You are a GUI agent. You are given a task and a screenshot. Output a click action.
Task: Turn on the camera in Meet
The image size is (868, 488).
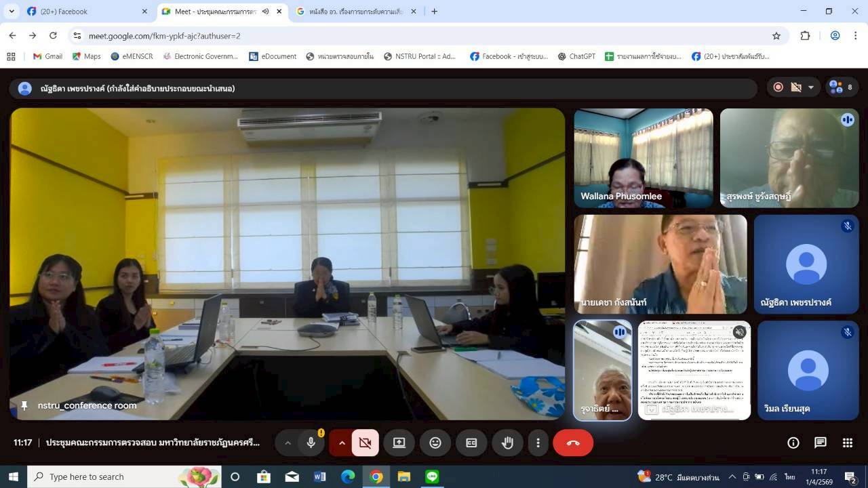[365, 443]
